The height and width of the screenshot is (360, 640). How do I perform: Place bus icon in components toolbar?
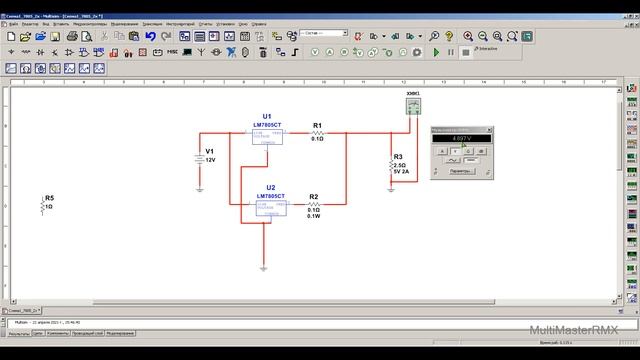[295, 52]
